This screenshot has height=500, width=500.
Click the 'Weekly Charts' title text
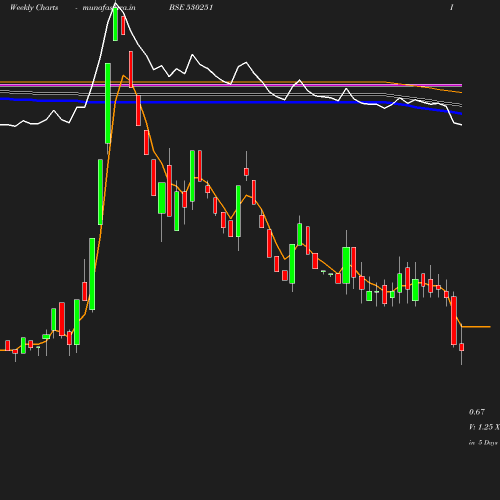click(x=34, y=7)
